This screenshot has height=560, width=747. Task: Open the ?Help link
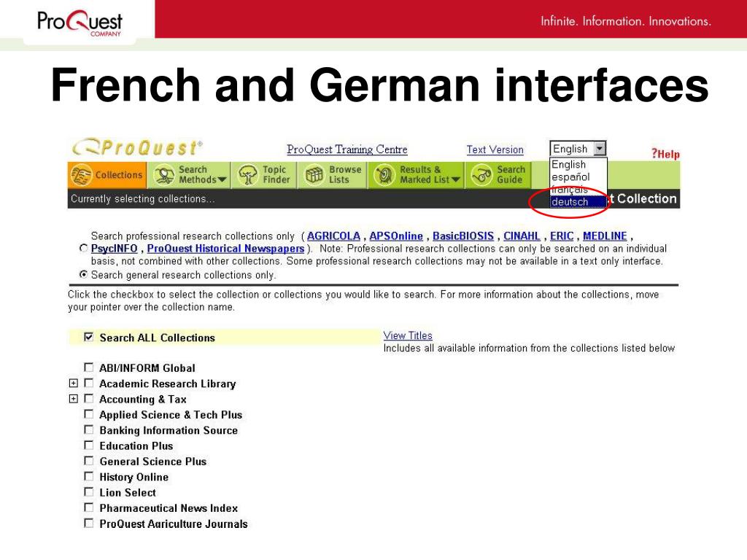pos(665,154)
